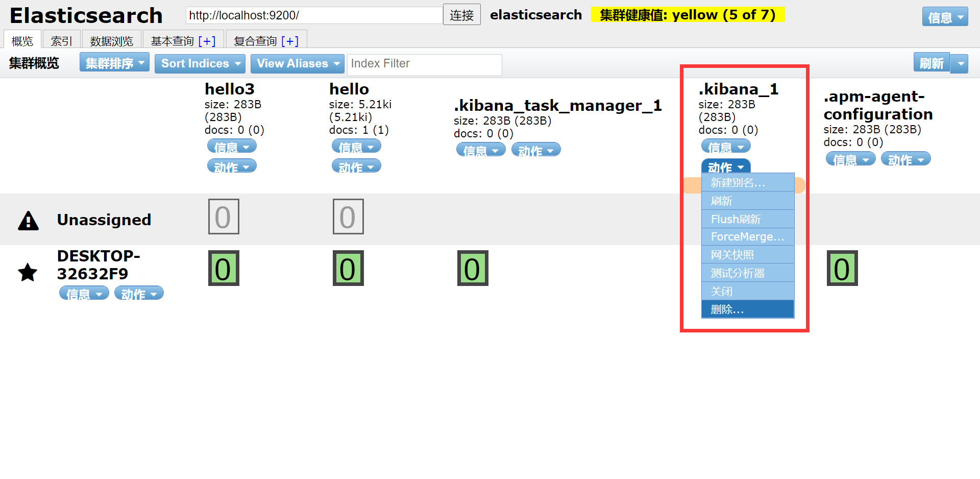This screenshot has height=479, width=980.
Task: Open 动作 dropdown for DESKTOP-32632F9 node
Action: point(139,293)
